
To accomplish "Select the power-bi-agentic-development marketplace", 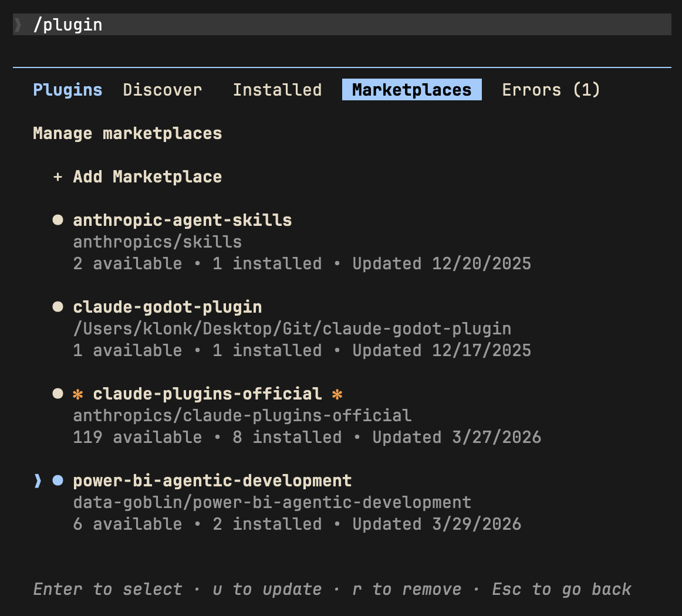I will (212, 481).
